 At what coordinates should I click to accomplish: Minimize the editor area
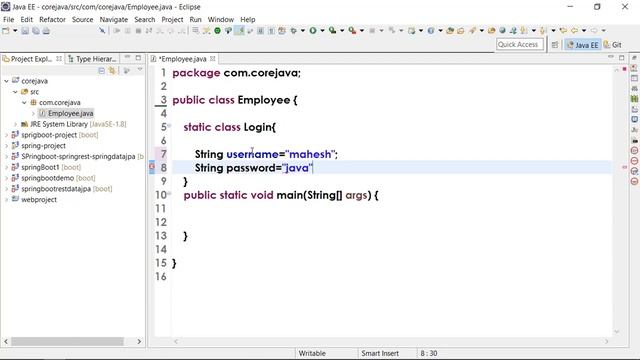click(x=611, y=58)
